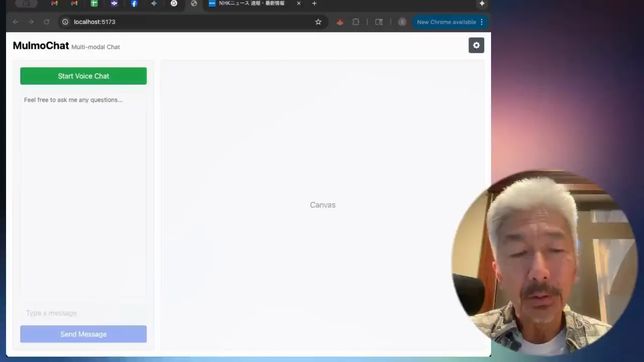Click the 'Feel free to ask me' text

73,100
